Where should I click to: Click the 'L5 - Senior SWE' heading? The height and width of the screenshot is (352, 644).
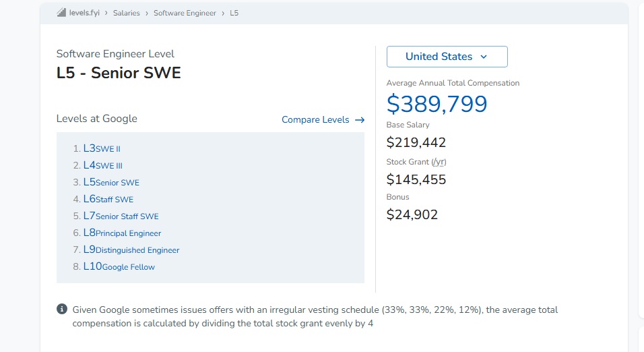tap(119, 73)
